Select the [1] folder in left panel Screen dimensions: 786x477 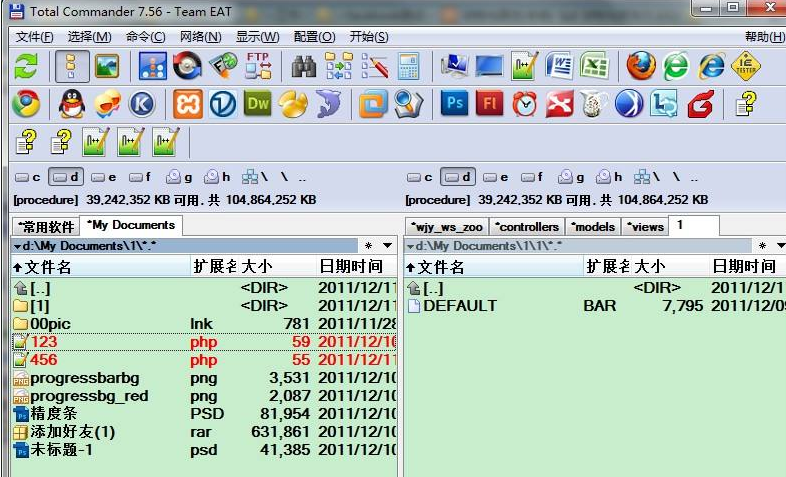(x=204, y=306)
